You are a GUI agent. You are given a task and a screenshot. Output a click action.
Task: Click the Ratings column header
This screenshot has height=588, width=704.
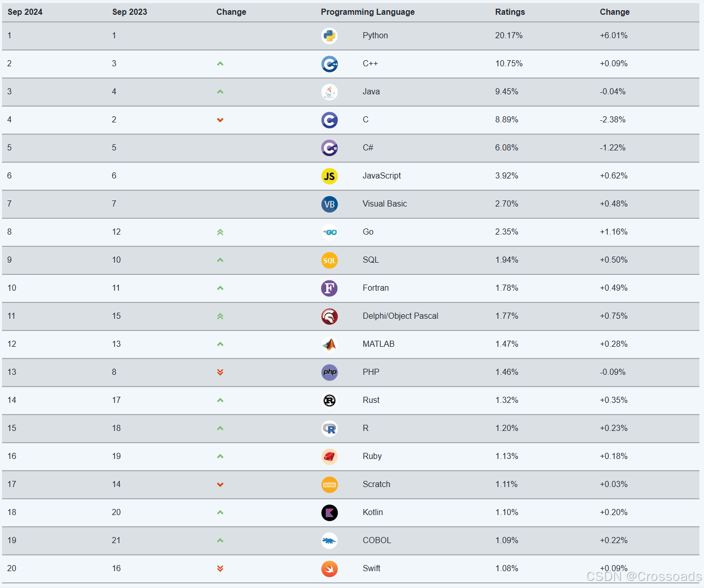click(x=510, y=12)
